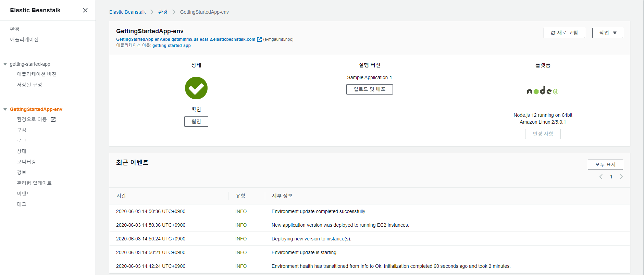Click the 업로드 및 배포 button

(x=369, y=89)
